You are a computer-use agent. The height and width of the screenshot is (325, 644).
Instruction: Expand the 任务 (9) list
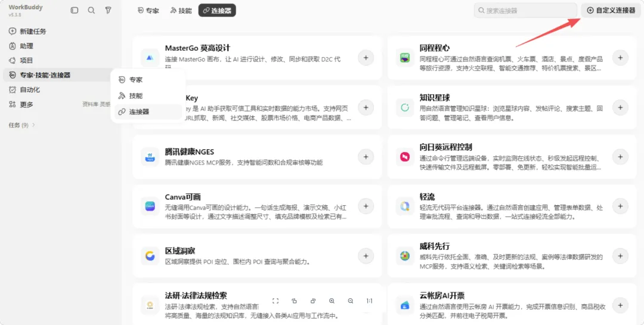(22, 125)
